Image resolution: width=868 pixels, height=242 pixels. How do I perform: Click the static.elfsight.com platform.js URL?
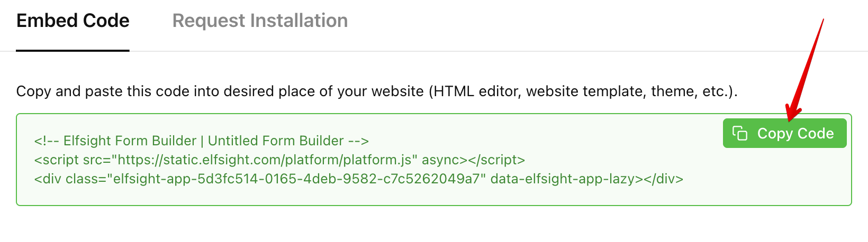[265, 160]
